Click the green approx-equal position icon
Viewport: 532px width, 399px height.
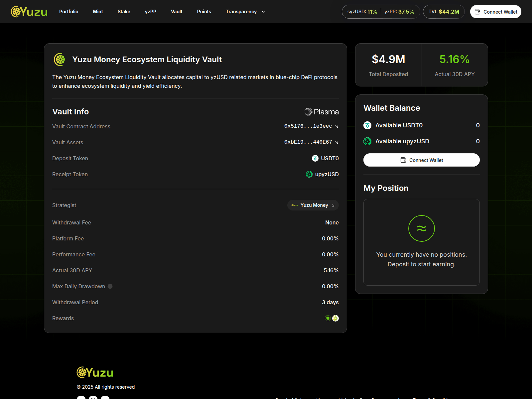pos(422,228)
